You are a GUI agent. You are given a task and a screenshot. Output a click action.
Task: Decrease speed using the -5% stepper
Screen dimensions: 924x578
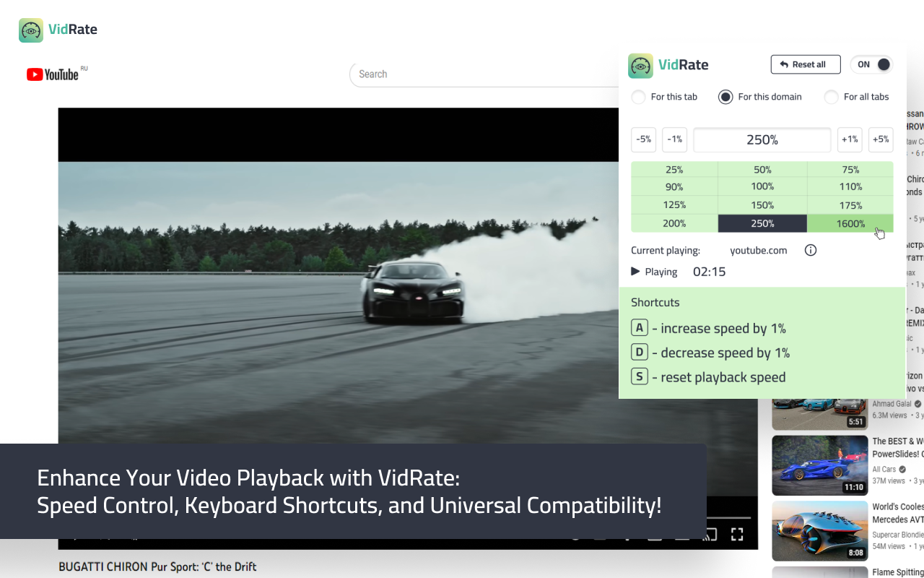643,139
